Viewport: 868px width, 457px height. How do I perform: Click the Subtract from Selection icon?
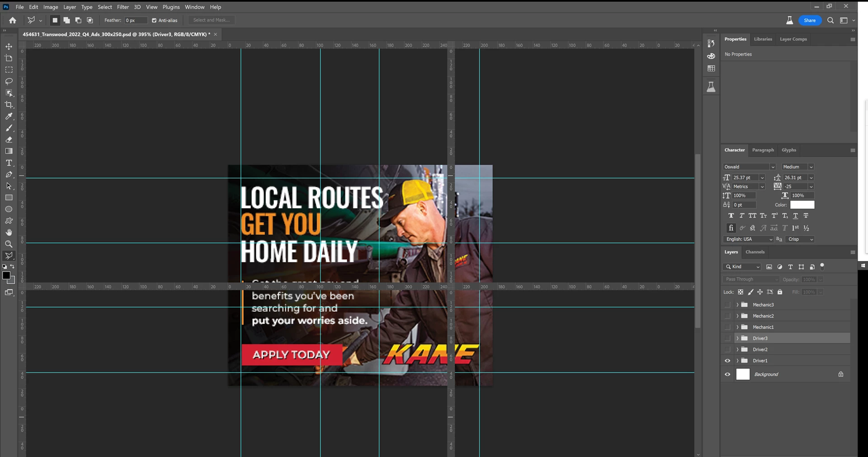click(78, 20)
